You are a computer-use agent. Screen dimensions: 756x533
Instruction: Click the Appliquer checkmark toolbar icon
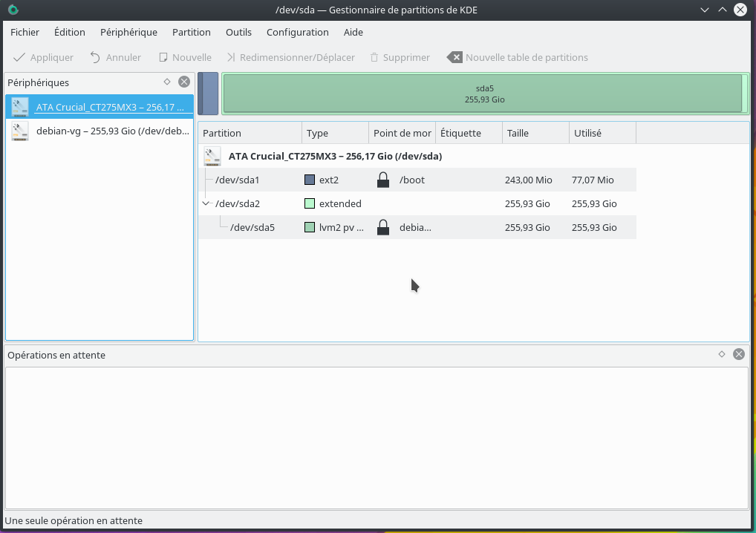[x=19, y=57]
